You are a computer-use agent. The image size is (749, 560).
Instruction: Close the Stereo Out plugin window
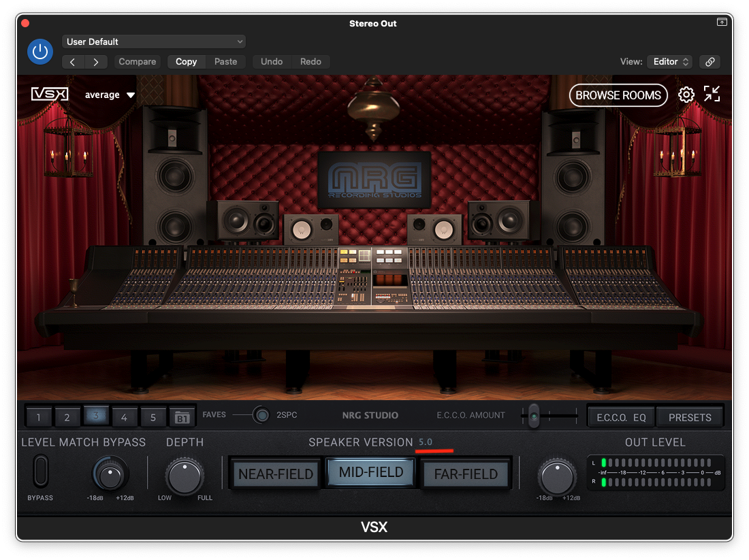25,23
